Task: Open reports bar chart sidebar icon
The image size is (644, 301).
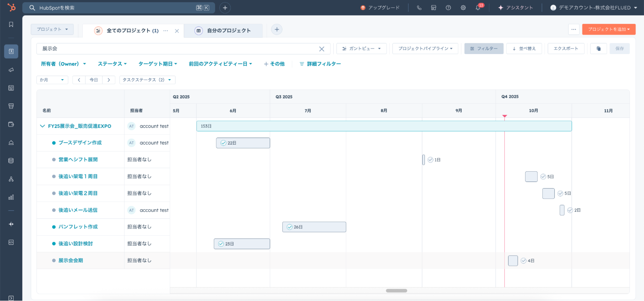Action: pyautogui.click(x=11, y=197)
